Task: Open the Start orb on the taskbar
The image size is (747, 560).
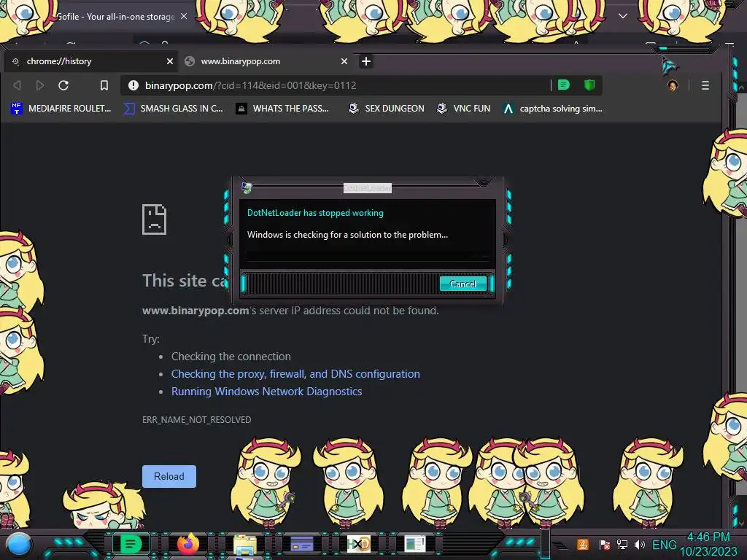Action: pyautogui.click(x=19, y=545)
